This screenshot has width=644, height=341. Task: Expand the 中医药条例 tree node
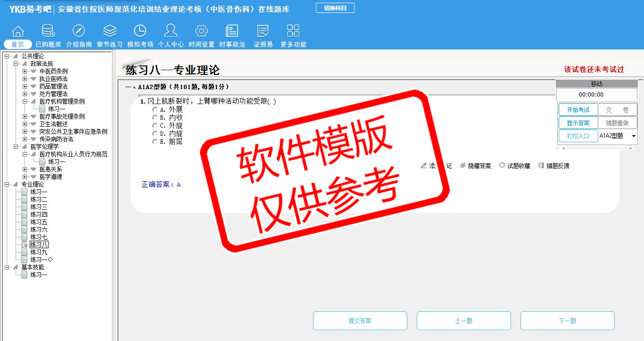pyautogui.click(x=25, y=72)
